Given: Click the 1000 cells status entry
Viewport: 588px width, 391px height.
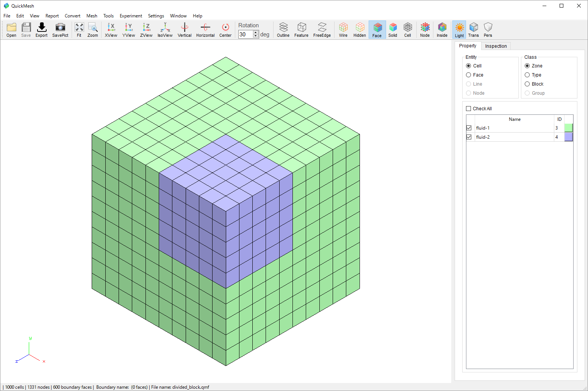Looking at the screenshot, I should click(14, 387).
